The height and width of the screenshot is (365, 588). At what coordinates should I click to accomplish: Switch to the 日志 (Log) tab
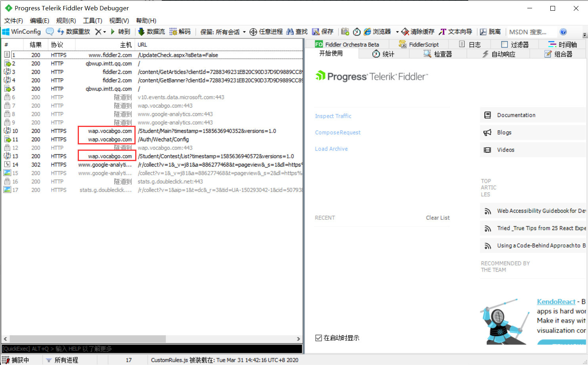coord(470,44)
